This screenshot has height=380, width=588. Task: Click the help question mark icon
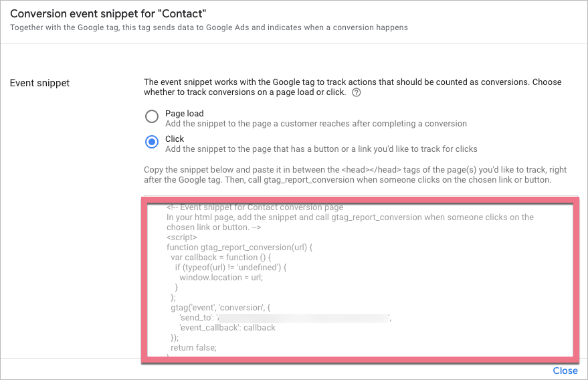point(357,93)
